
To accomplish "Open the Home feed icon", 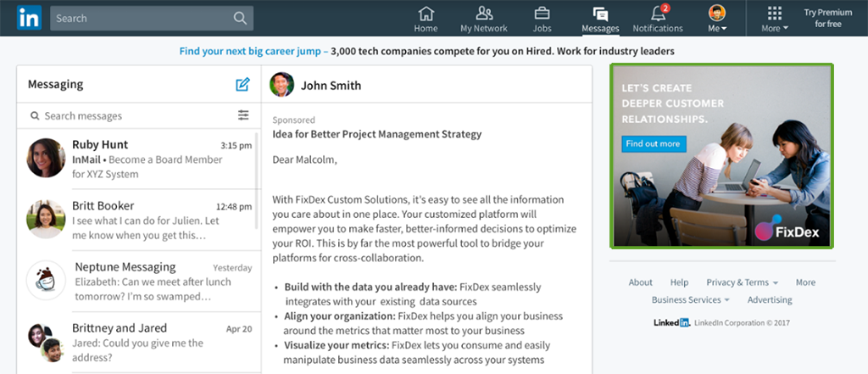I will [426, 14].
